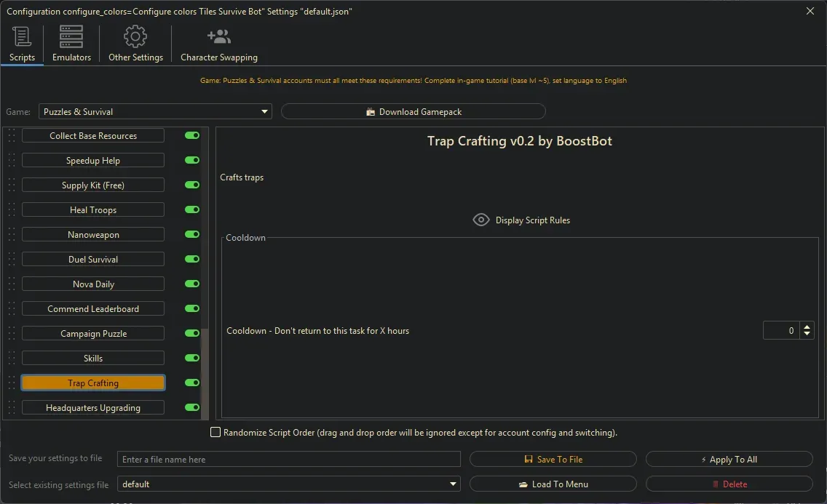Click the Load To Menu button
The height and width of the screenshot is (504, 827).
pos(553,484)
